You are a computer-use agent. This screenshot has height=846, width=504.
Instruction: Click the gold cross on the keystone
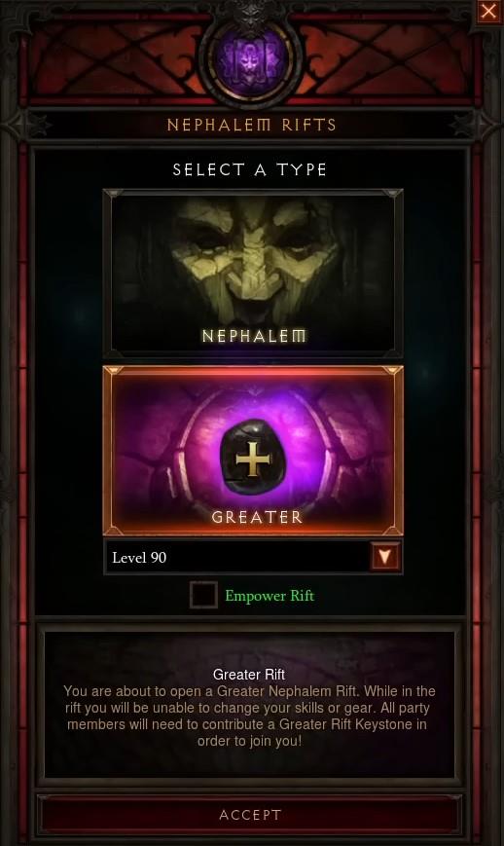tap(253, 459)
